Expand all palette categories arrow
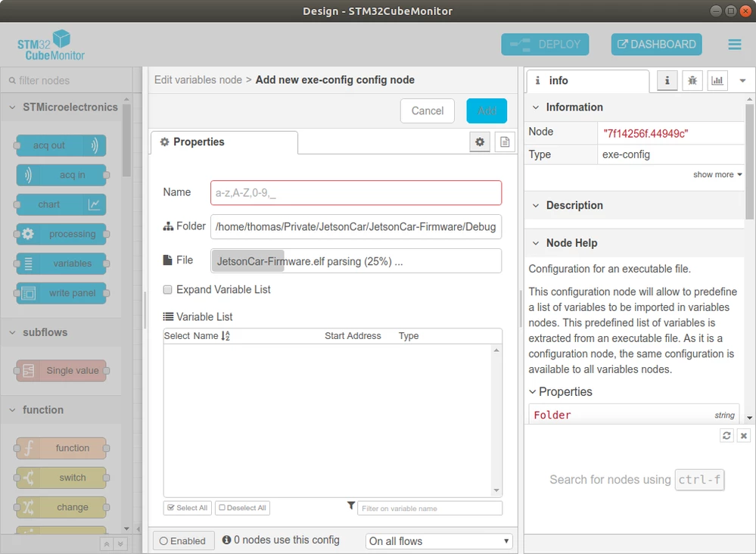 point(120,544)
